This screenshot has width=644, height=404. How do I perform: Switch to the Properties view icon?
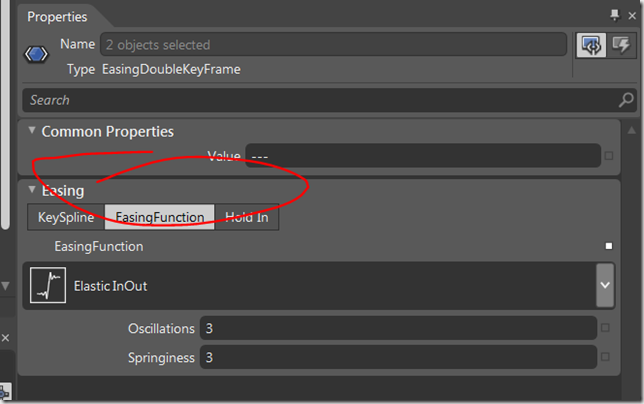click(591, 45)
